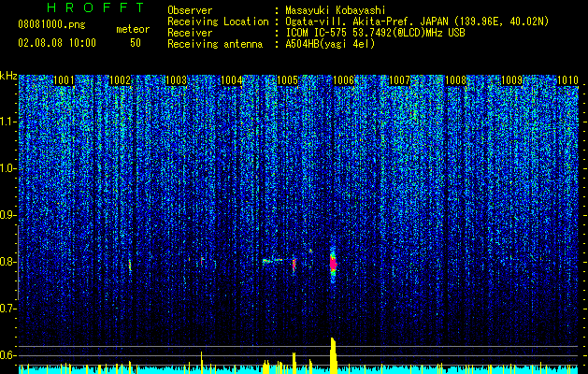The height and width of the screenshot is (374, 588).
Task: Select the filename 08081000.png
Action: [x=51, y=24]
